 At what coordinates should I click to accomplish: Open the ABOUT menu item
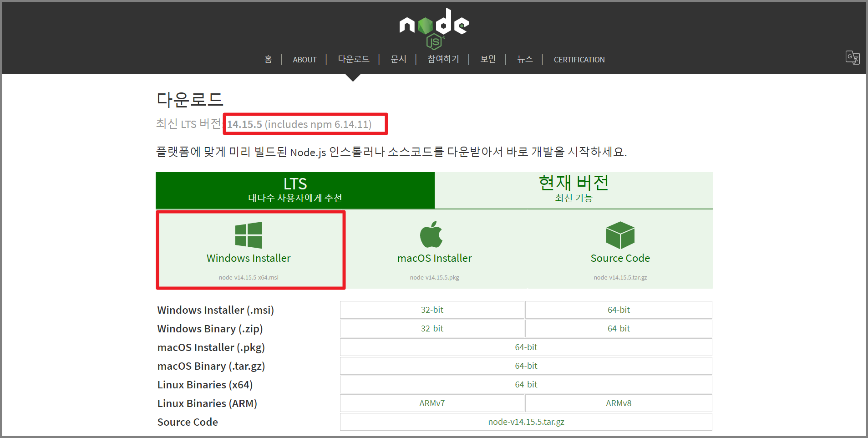point(305,60)
